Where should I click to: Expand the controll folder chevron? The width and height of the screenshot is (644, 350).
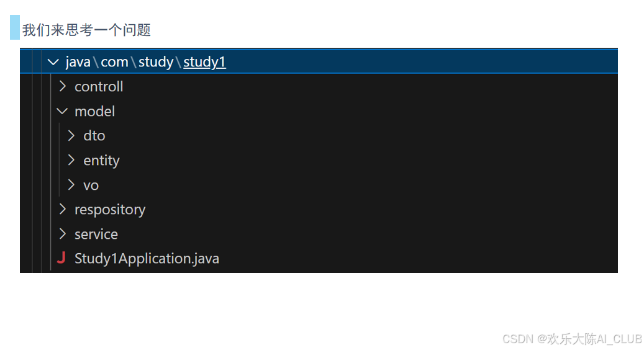tap(63, 86)
